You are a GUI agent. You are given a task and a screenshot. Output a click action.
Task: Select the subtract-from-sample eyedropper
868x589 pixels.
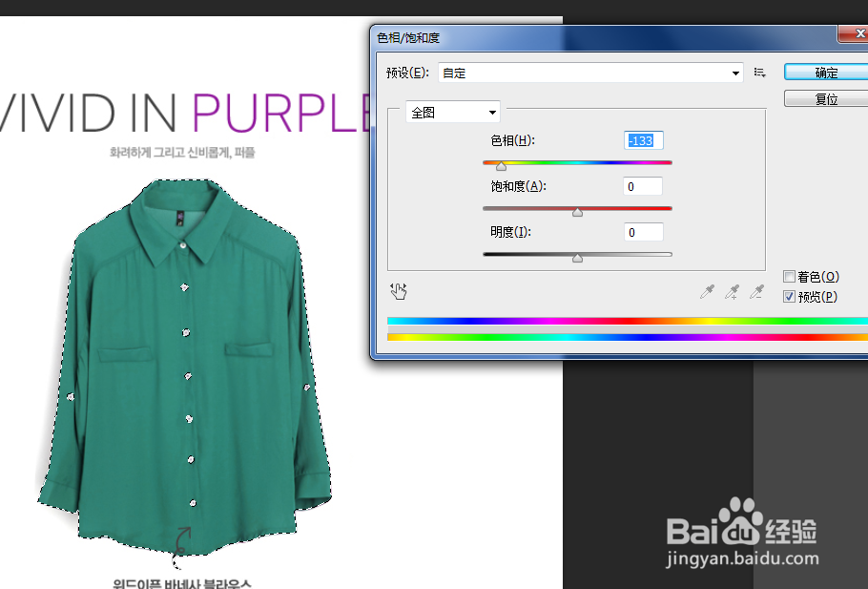coord(756,292)
